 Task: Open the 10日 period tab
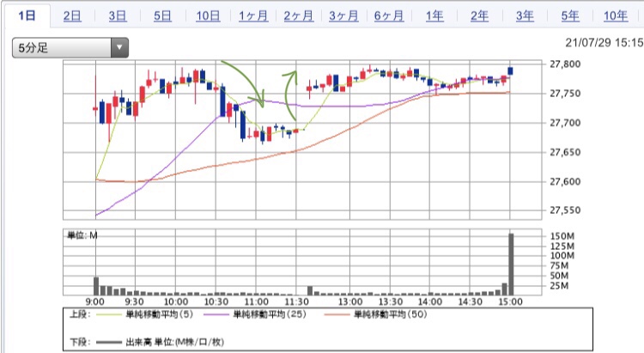pos(208,16)
